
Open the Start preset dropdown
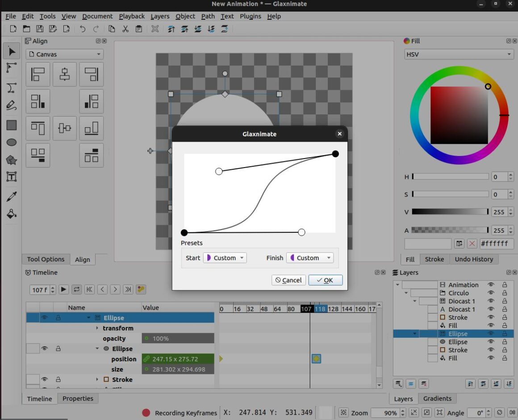point(225,258)
